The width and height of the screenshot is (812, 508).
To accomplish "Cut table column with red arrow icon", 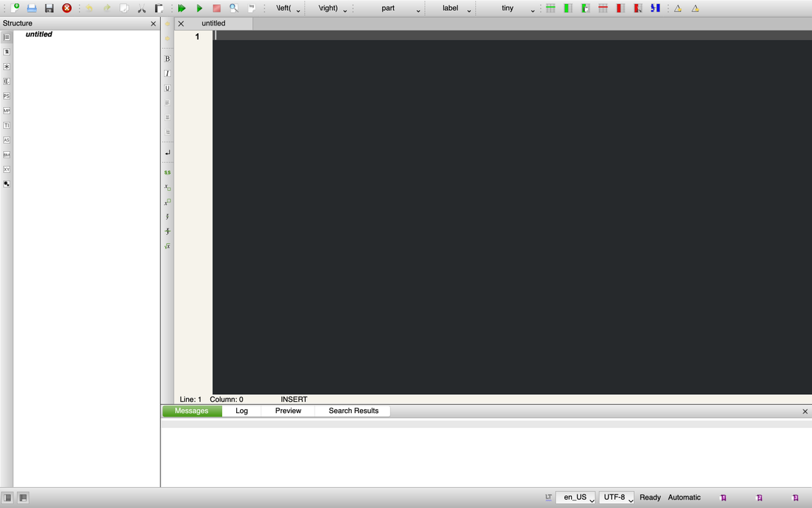I will (x=637, y=8).
